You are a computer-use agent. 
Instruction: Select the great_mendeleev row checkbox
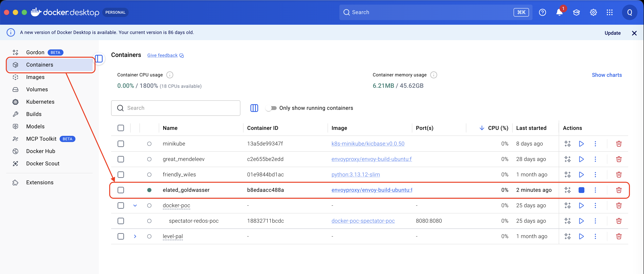pos(121,159)
